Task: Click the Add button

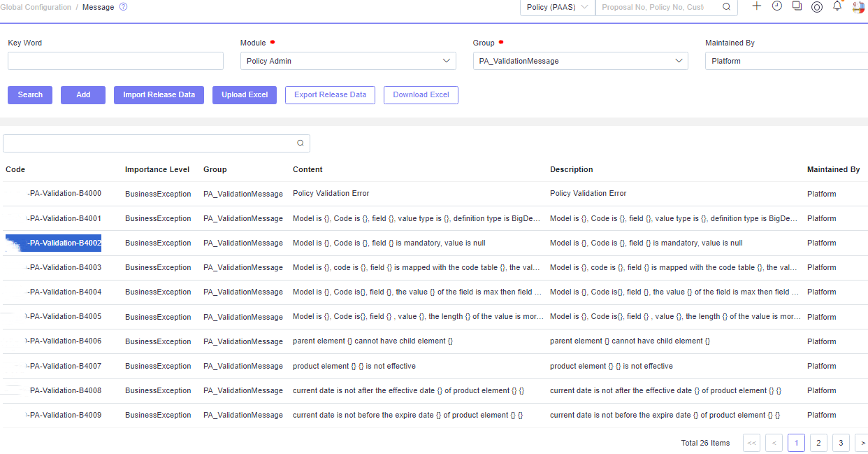Action: [x=83, y=95]
